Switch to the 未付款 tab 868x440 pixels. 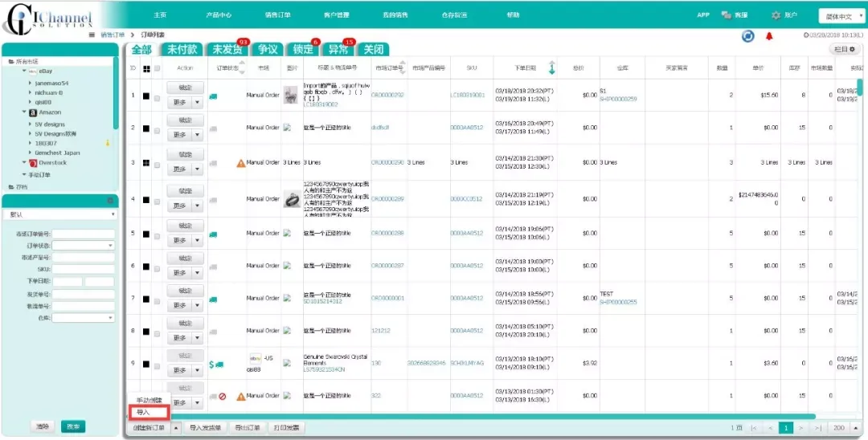182,49
